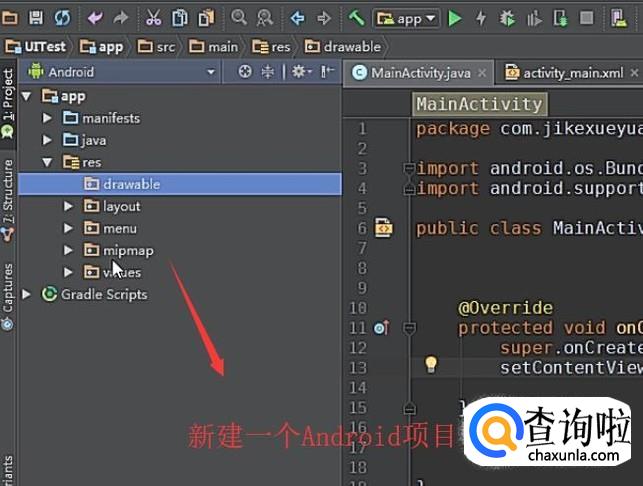643x486 pixels.
Task: Click the Run with Coverage icon
Action: point(534,18)
